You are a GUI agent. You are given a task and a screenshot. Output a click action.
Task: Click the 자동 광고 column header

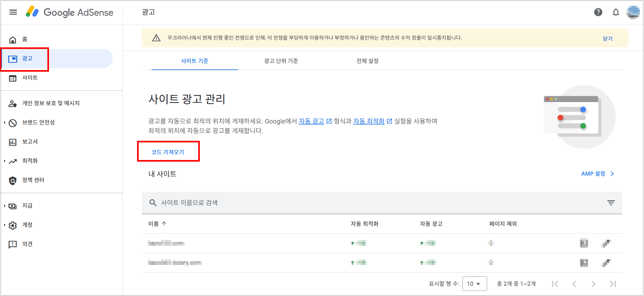[x=431, y=224]
